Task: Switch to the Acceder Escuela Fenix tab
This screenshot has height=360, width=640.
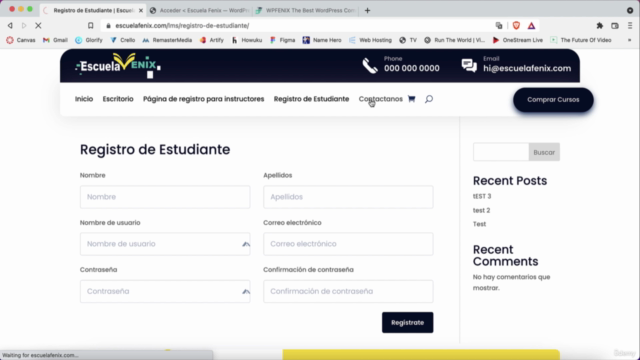Action: click(x=200, y=11)
